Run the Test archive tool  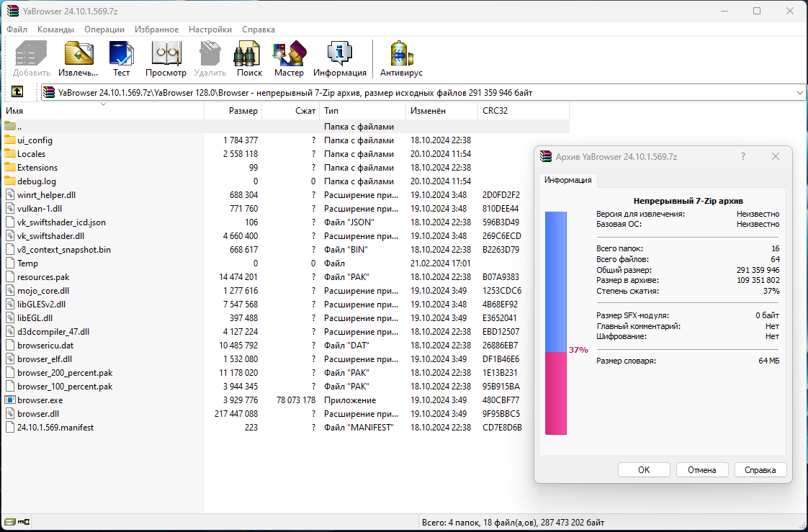[121, 58]
